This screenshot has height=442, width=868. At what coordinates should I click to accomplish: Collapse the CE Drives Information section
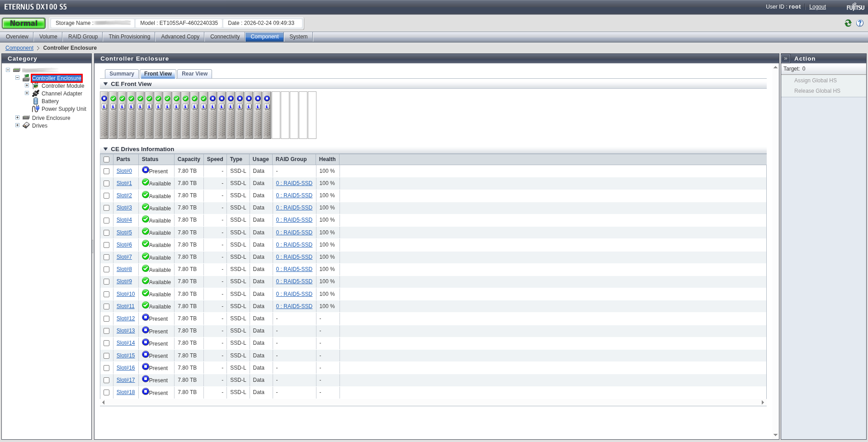coord(106,149)
